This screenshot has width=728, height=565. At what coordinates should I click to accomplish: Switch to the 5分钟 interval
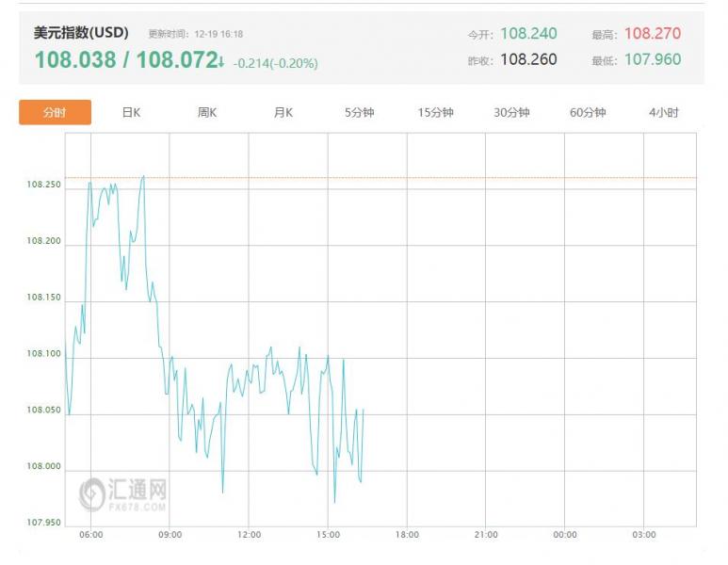(x=359, y=113)
